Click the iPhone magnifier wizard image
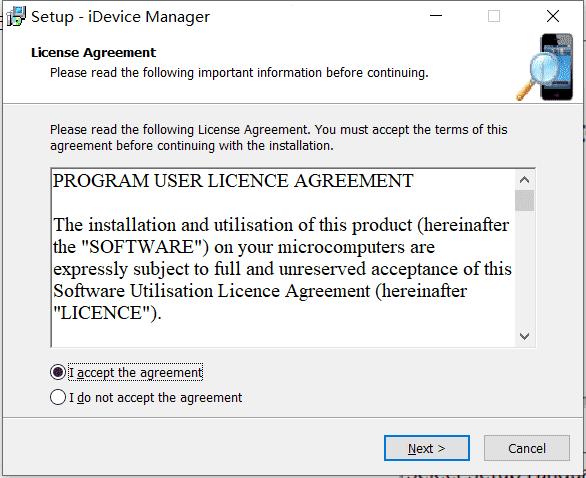Image resolution: width=586 pixels, height=478 pixels. click(x=545, y=67)
